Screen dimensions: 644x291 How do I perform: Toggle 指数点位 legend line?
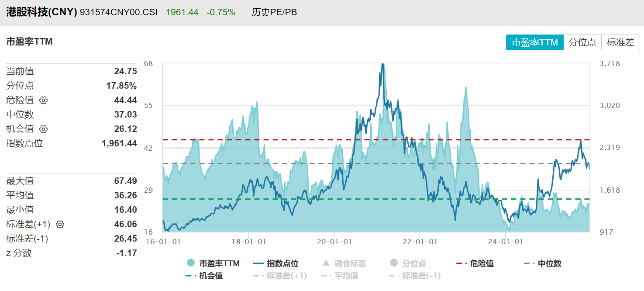(276, 263)
